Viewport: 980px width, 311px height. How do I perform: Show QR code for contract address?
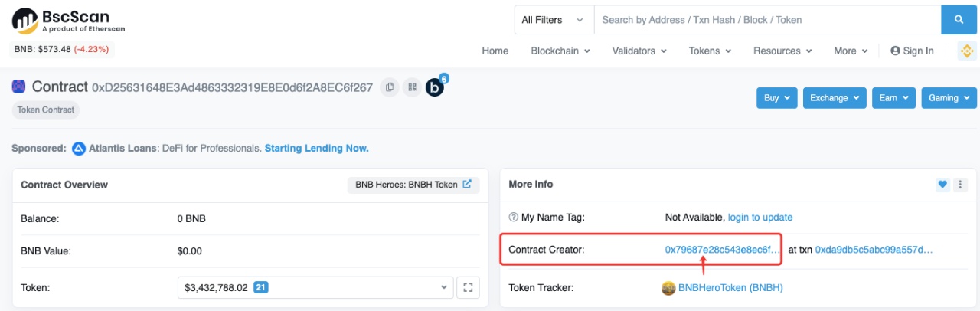pyautogui.click(x=412, y=87)
